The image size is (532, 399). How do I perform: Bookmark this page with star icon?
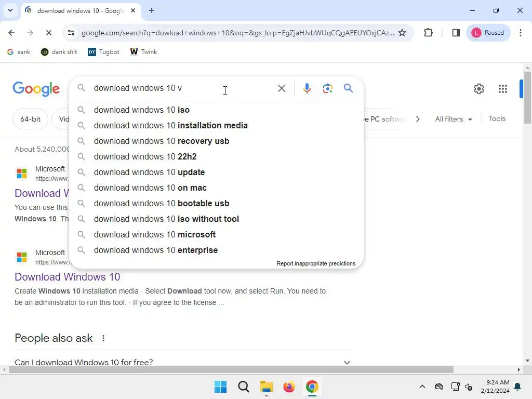point(402,33)
